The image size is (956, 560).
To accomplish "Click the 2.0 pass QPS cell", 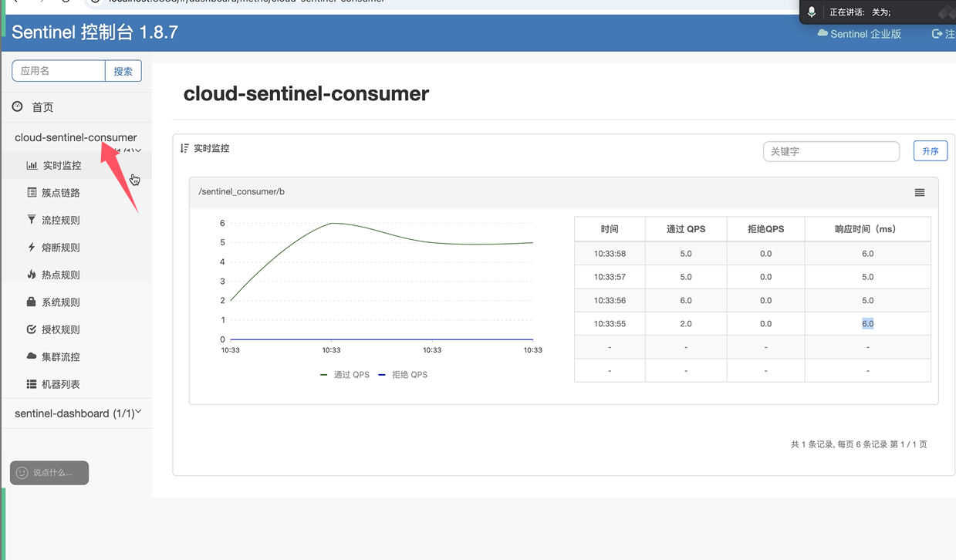I will [x=686, y=324].
